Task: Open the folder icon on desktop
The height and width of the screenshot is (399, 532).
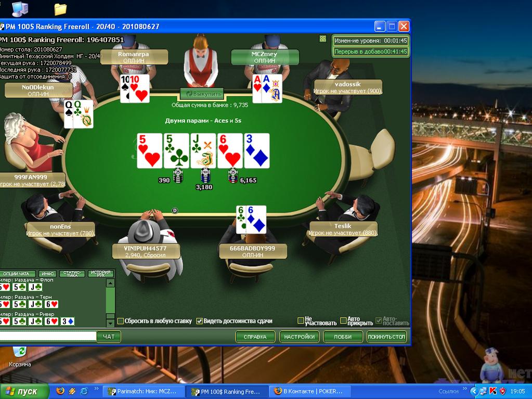Action: coord(60,9)
